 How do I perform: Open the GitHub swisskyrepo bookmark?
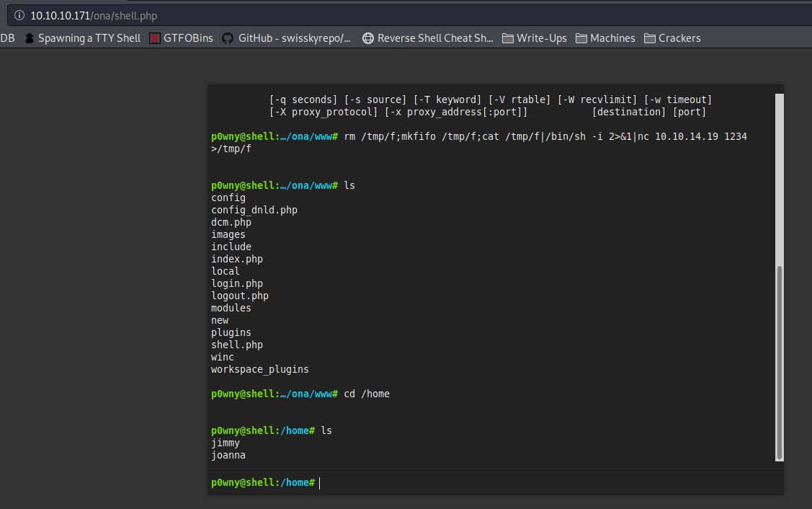286,38
